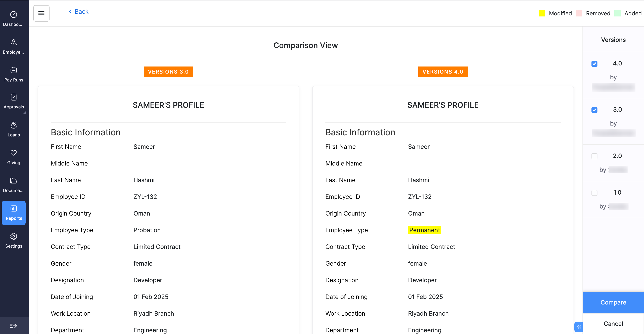Open the Documents folder icon
644x334 pixels.
(x=13, y=180)
